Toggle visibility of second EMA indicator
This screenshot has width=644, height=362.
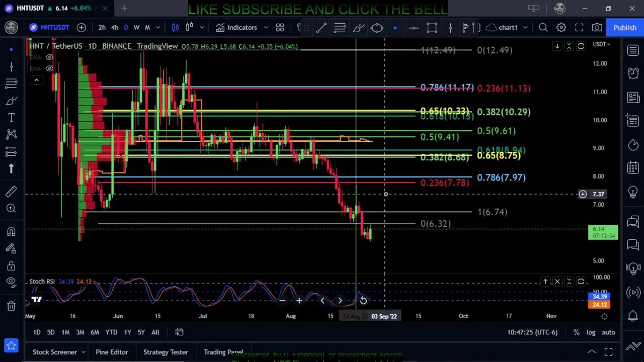(x=49, y=68)
